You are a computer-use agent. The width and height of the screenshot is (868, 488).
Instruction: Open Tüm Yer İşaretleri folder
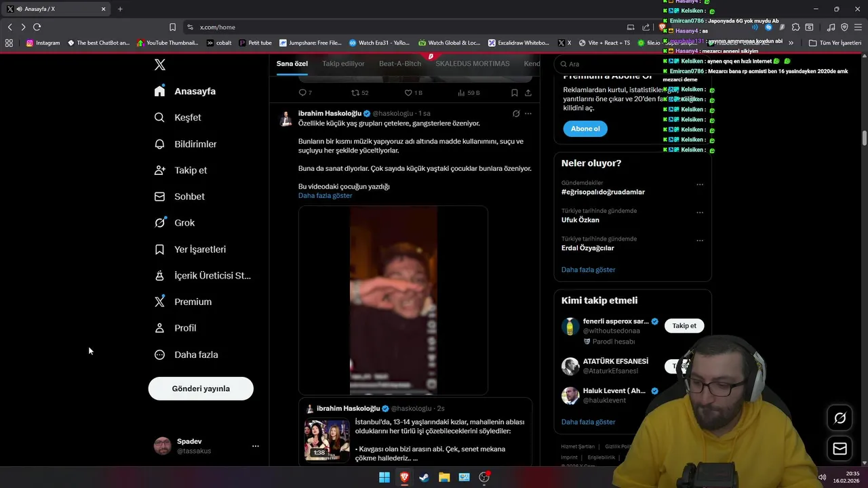click(835, 43)
